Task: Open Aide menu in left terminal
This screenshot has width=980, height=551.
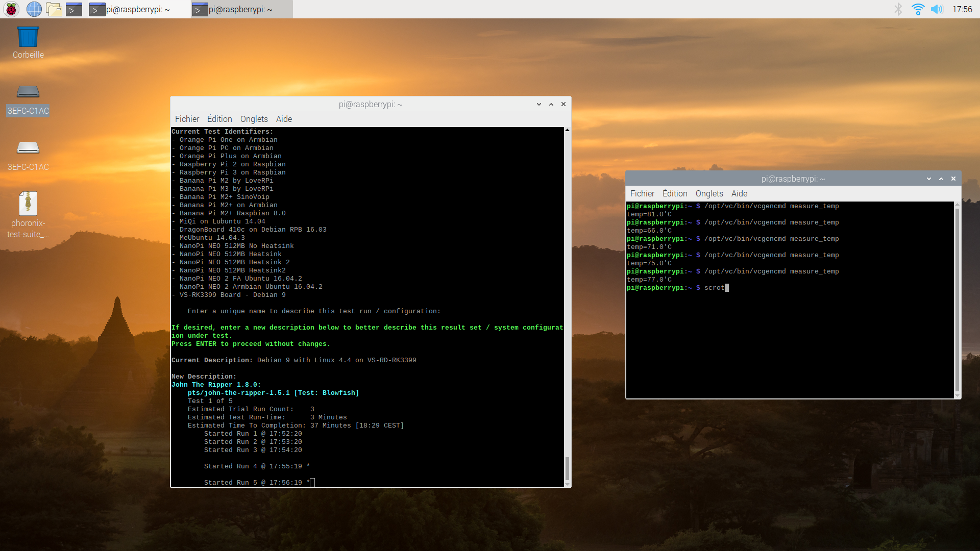Action: pos(284,119)
